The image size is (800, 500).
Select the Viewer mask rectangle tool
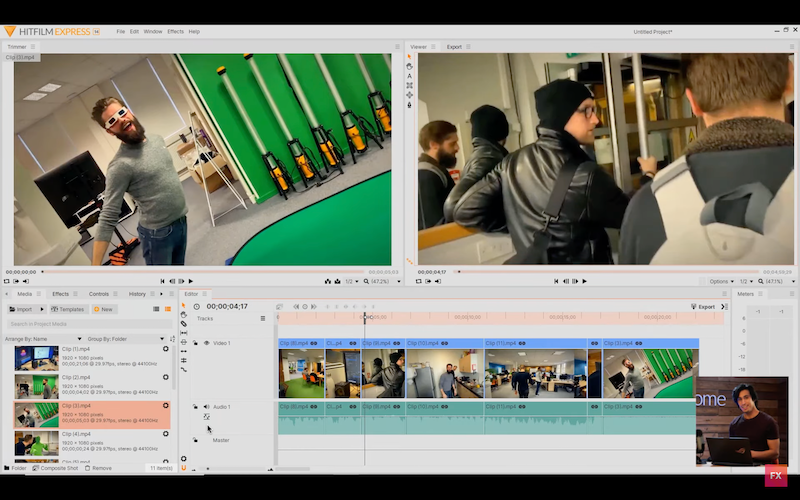(409, 85)
